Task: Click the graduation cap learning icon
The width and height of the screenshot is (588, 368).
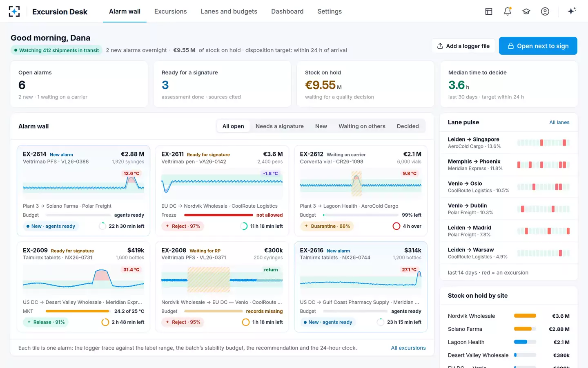Action: pos(526,11)
